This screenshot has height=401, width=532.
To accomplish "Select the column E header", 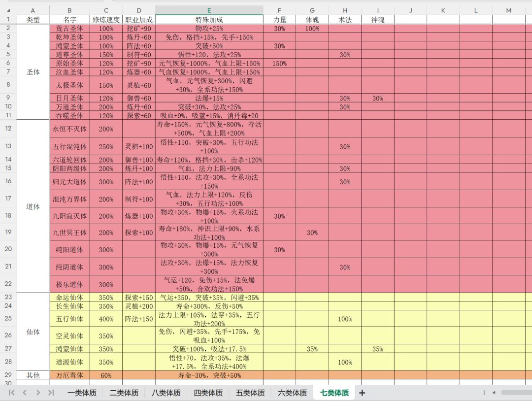I will point(209,10).
